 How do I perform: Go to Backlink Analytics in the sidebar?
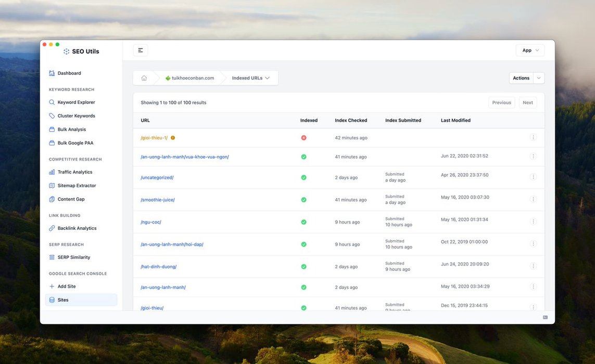point(77,228)
